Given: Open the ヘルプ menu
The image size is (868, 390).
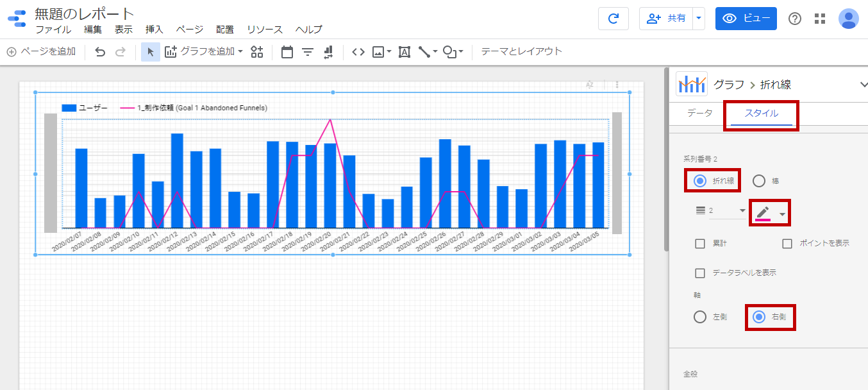Looking at the screenshot, I should point(309,30).
